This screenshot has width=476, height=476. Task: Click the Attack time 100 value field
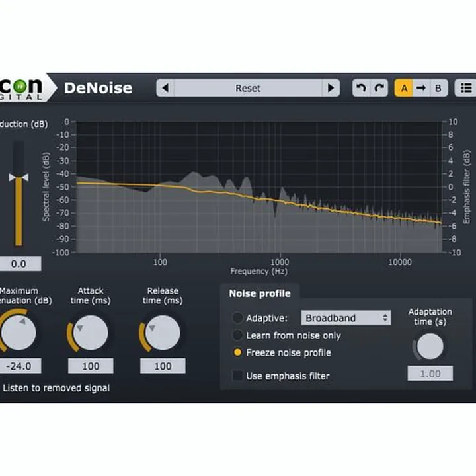tap(91, 366)
